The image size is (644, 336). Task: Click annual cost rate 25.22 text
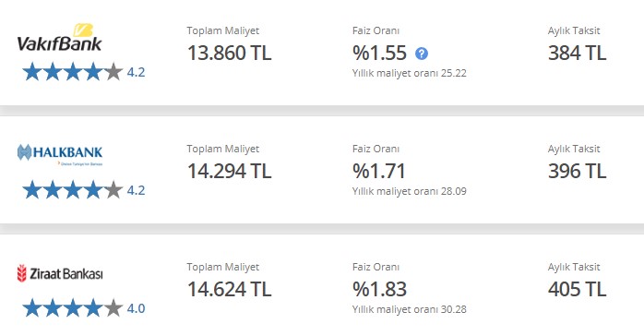(x=409, y=74)
